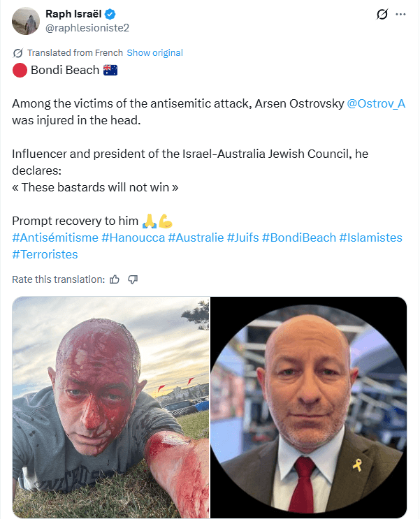Open the #Australie hashtag
Viewport: 420px width, 519px height.
point(196,237)
